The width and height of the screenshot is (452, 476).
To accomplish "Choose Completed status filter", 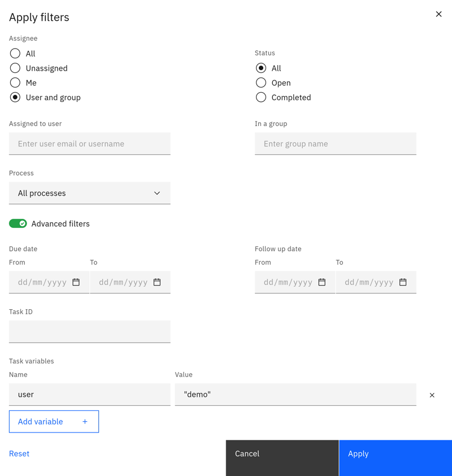I will click(260, 97).
